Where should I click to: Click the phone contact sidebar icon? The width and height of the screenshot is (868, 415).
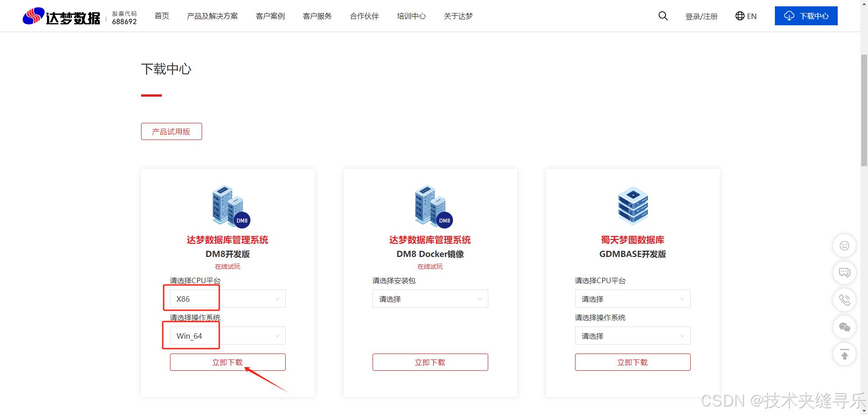844,300
